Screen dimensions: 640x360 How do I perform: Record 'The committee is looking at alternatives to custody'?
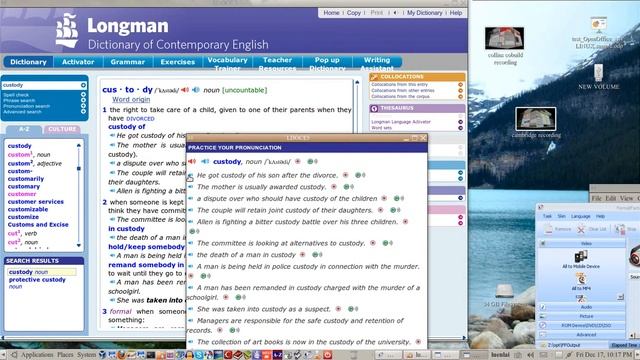click(x=373, y=243)
